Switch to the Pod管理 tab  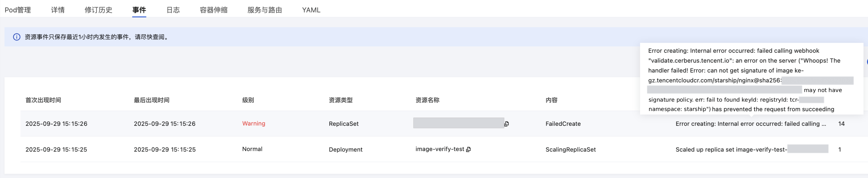[18, 10]
